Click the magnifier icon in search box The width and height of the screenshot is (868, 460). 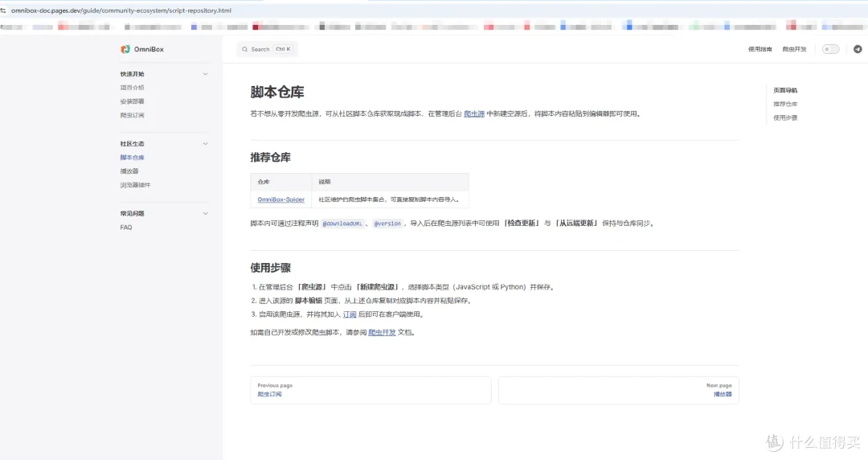coord(244,49)
